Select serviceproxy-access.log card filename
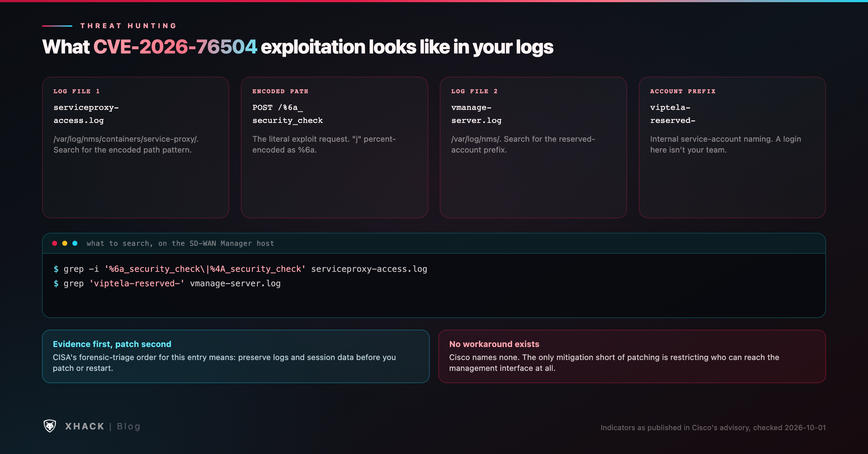 click(86, 114)
